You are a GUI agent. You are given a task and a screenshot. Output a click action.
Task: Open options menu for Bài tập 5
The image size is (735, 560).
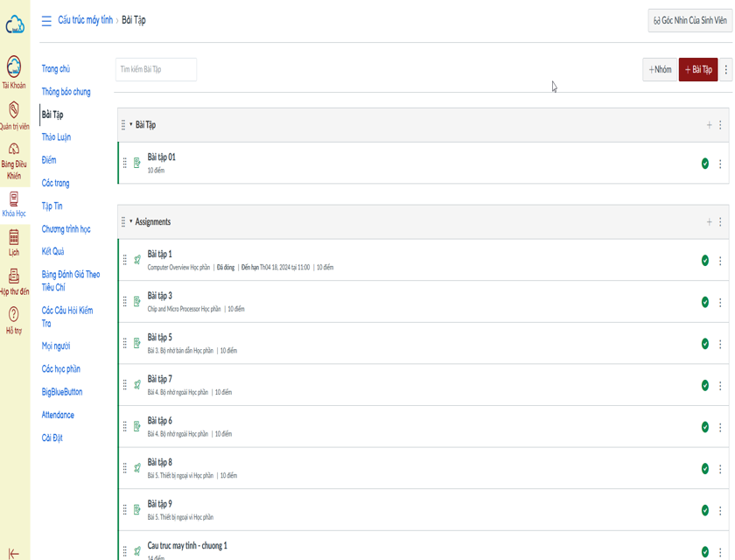coord(720,344)
